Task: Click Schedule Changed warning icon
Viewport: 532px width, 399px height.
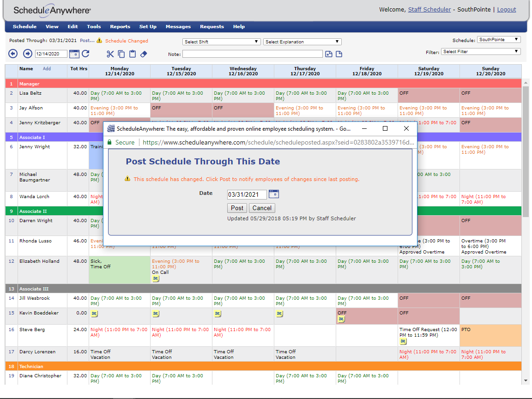Action: 99,40
